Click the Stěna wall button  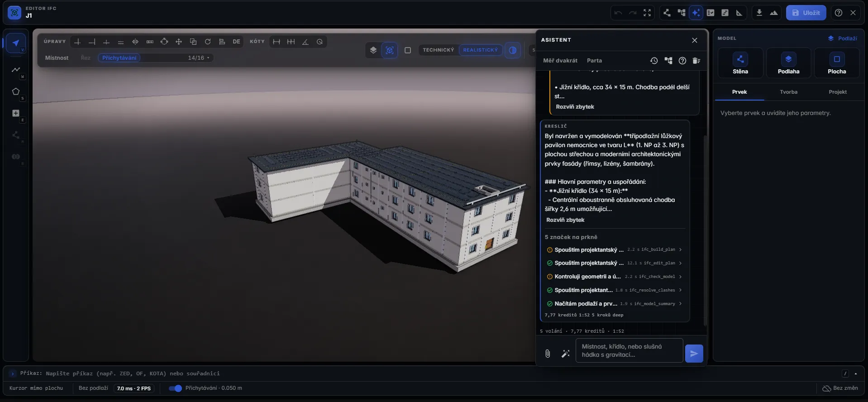click(x=740, y=63)
